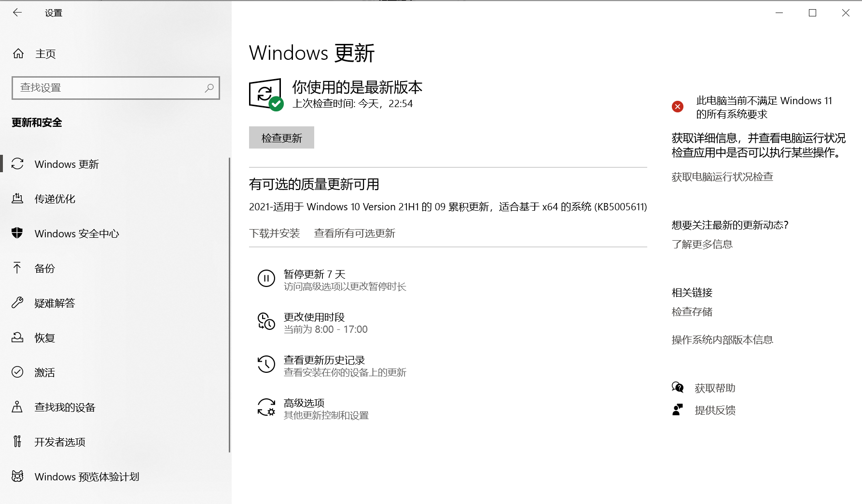862x504 pixels.
Task: Open 查看所有可选更新 link
Action: tap(355, 233)
